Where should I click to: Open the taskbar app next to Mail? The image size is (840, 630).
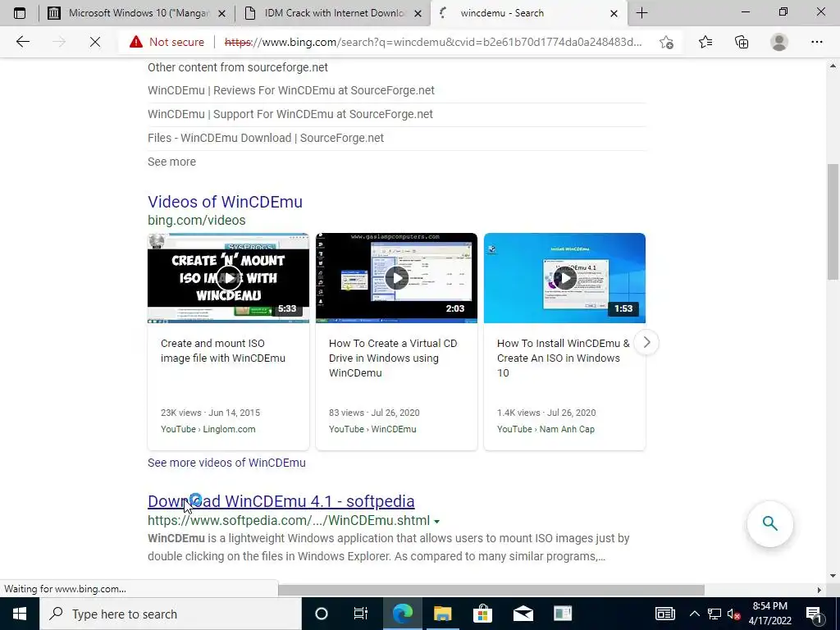(563, 614)
